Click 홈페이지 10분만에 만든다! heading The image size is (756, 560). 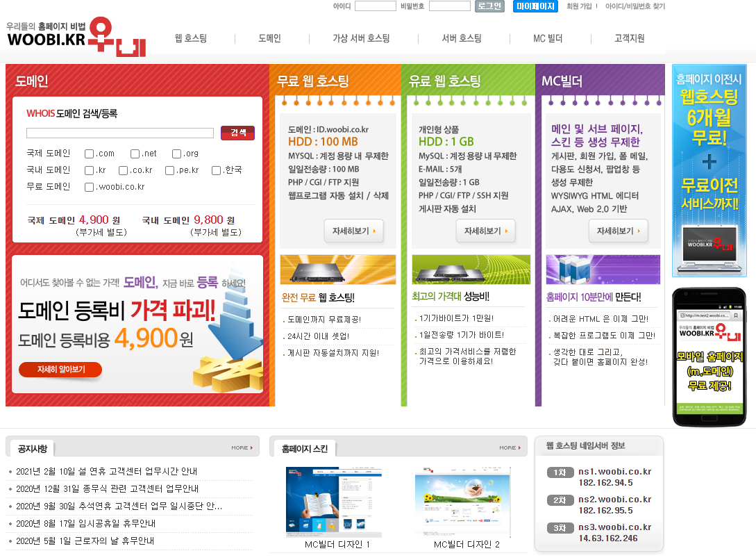(594, 297)
